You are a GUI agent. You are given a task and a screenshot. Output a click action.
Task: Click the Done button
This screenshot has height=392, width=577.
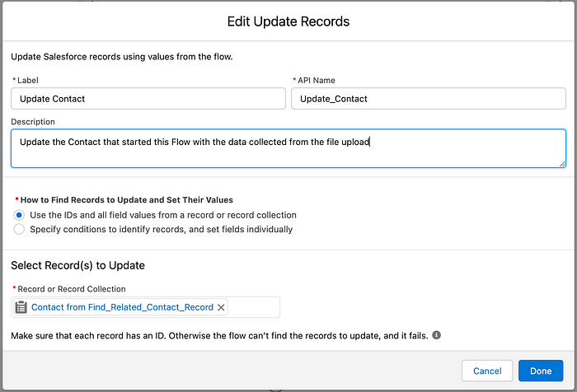pos(541,371)
